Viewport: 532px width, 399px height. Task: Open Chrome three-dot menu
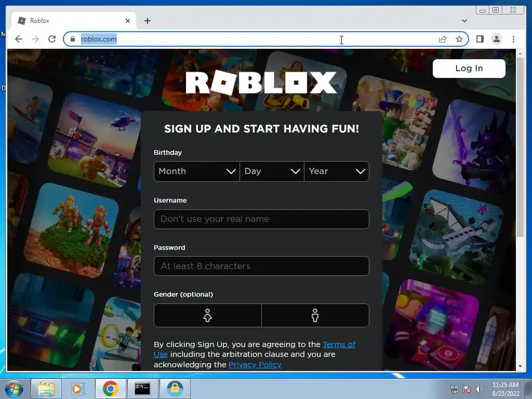pos(513,39)
